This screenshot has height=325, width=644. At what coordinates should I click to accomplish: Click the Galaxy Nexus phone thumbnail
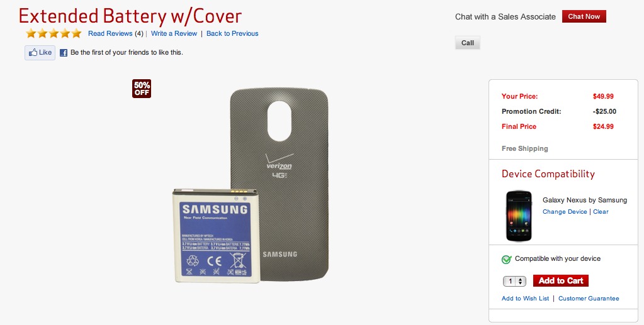tap(519, 216)
